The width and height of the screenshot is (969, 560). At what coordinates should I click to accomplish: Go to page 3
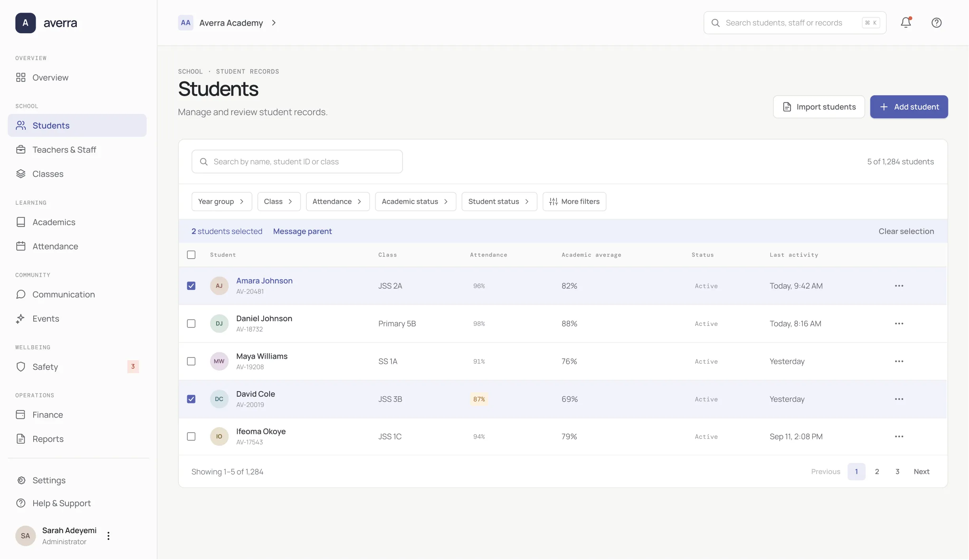click(897, 471)
